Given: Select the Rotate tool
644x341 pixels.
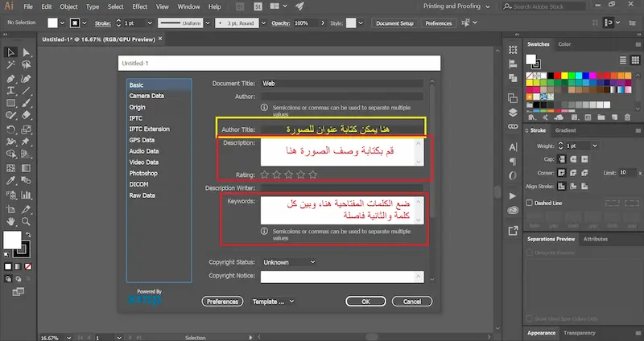Looking at the screenshot, I should point(11,129).
